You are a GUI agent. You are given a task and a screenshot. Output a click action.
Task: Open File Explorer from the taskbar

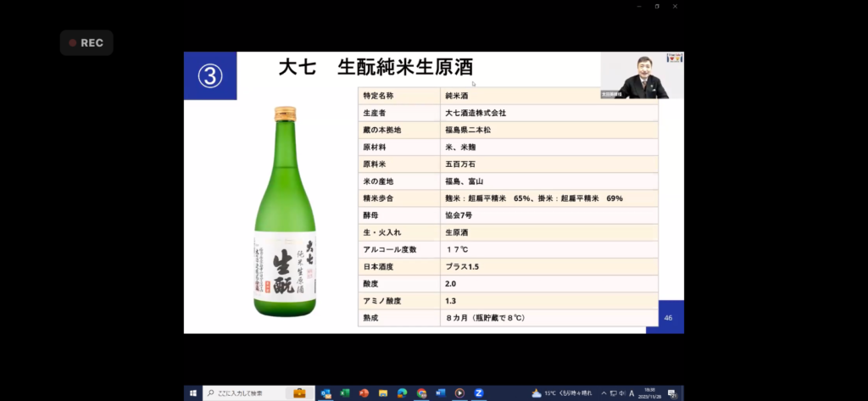[383, 393]
